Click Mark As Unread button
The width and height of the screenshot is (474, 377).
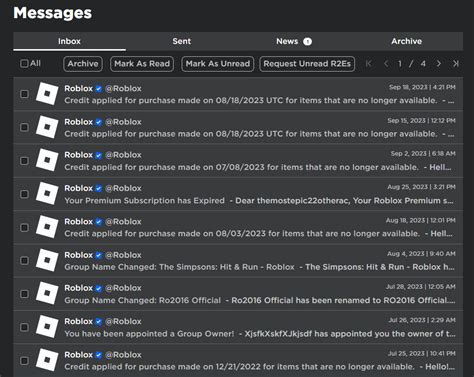tap(218, 64)
